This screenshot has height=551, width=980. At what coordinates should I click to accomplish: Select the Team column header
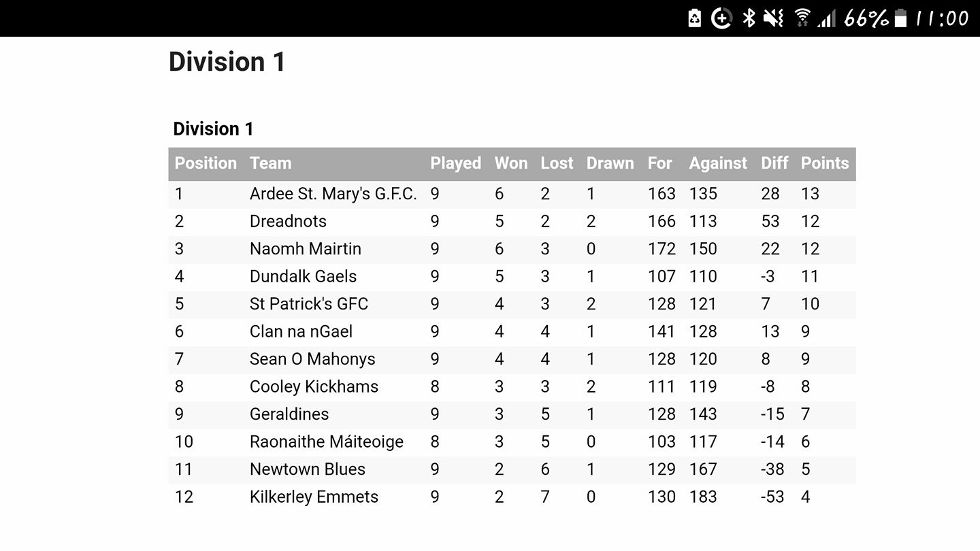click(270, 163)
